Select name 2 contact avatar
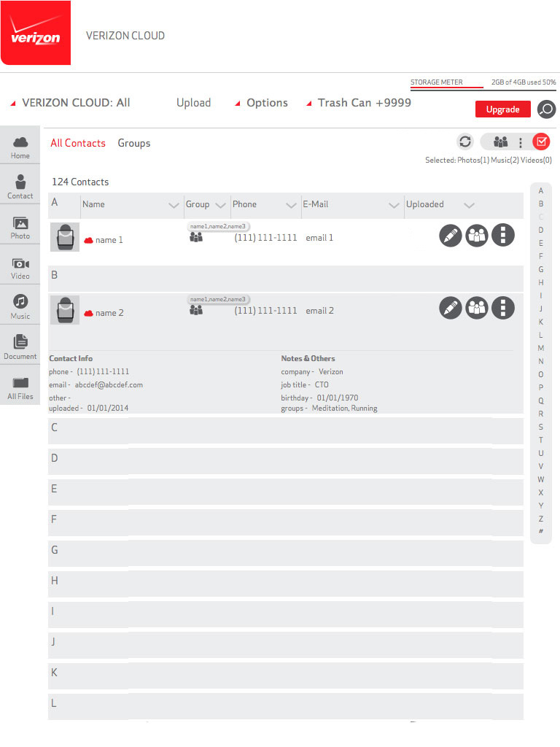This screenshot has height=747, width=560. tap(65, 310)
